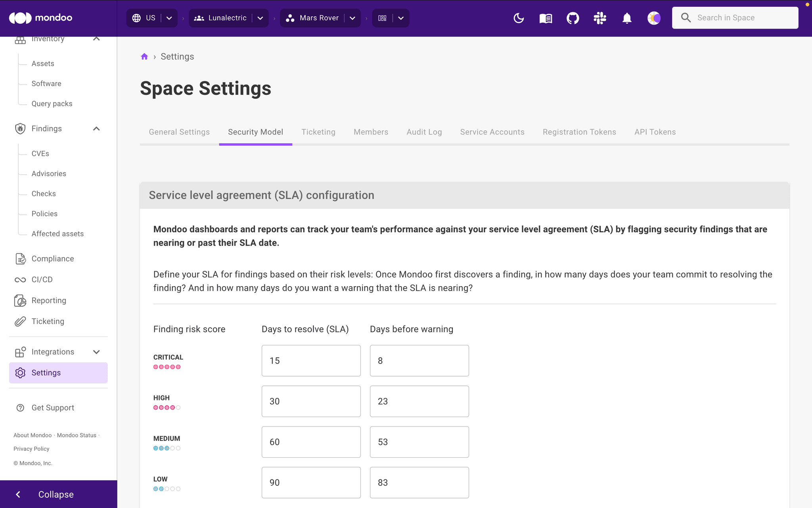Open the notifications bell
Image resolution: width=812 pixels, height=508 pixels.
coord(627,18)
